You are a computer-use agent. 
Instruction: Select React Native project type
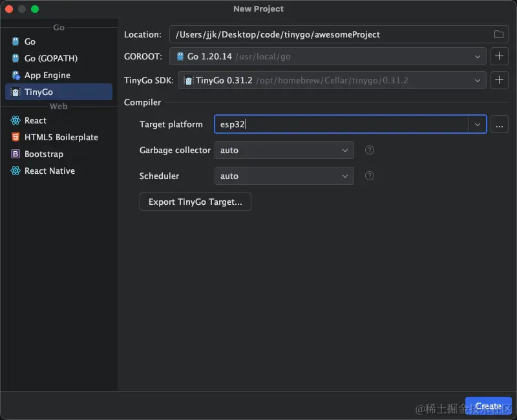[59, 171]
